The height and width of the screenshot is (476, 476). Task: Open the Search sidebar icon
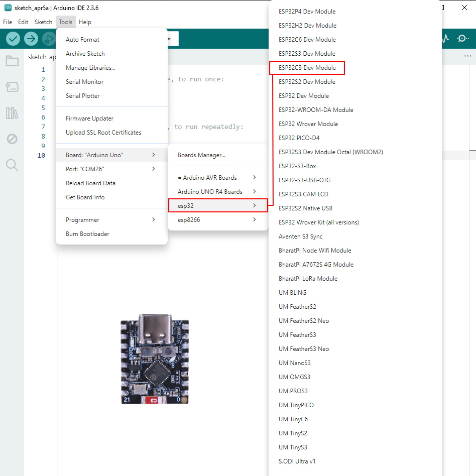[x=12, y=165]
